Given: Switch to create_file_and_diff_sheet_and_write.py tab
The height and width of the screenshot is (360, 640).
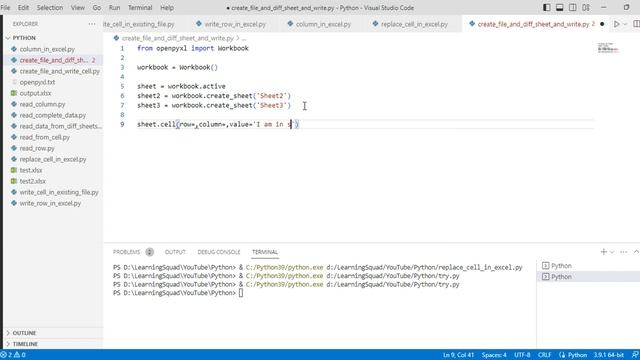Looking at the screenshot, I should pos(533,24).
